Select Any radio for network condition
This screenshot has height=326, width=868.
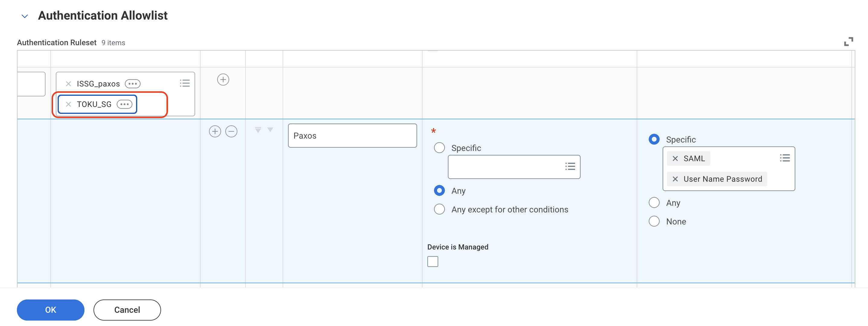point(439,190)
